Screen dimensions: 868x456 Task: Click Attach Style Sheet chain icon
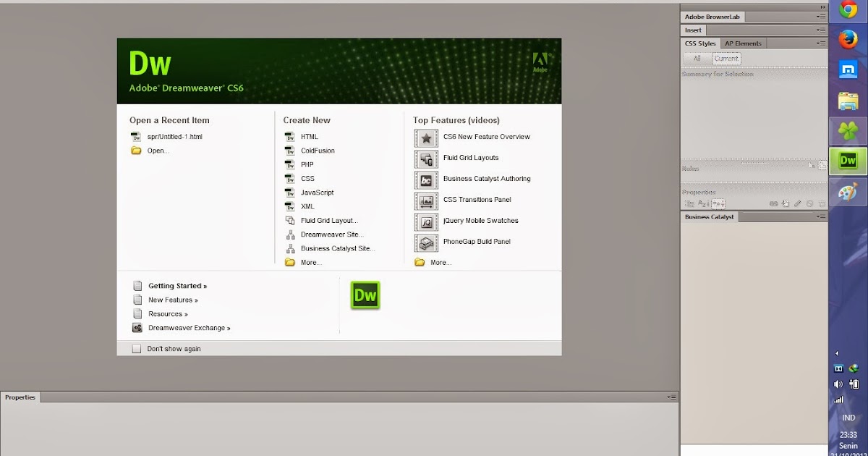coord(773,204)
